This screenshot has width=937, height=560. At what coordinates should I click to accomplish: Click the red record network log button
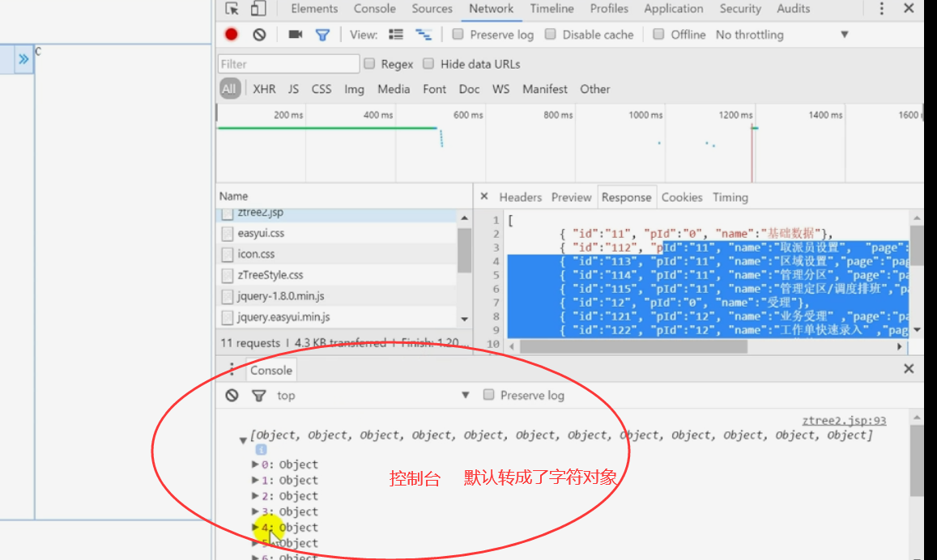pos(232,35)
